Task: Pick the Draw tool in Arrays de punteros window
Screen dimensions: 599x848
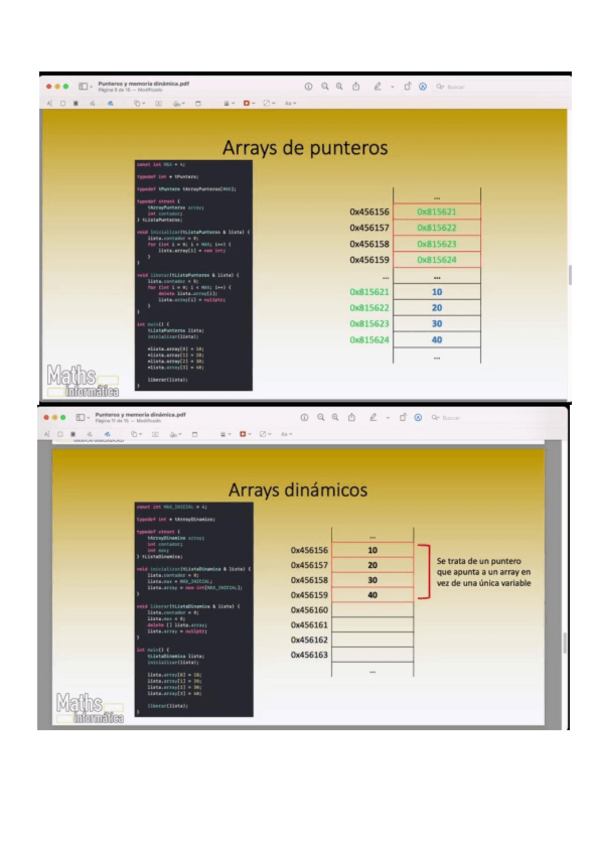Action: coord(110,103)
